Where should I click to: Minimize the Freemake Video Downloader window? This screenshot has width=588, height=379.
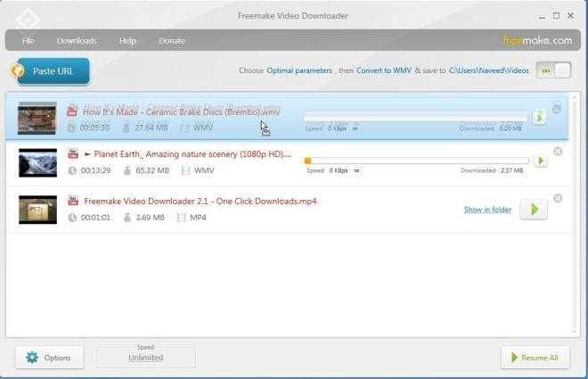[x=542, y=16]
